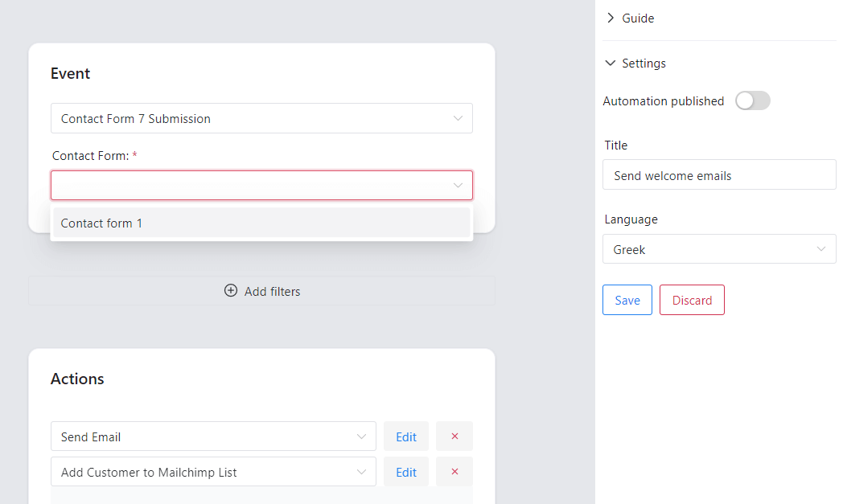Click the Guide section label
The image size is (843, 504).
638,18
